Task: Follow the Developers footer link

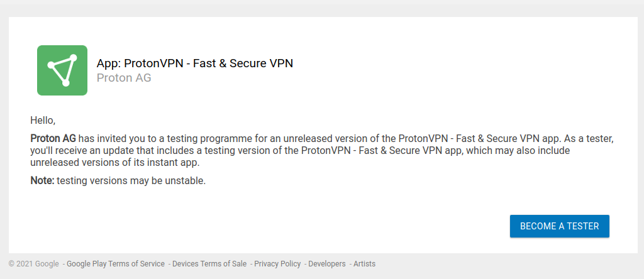Action: tap(327, 264)
